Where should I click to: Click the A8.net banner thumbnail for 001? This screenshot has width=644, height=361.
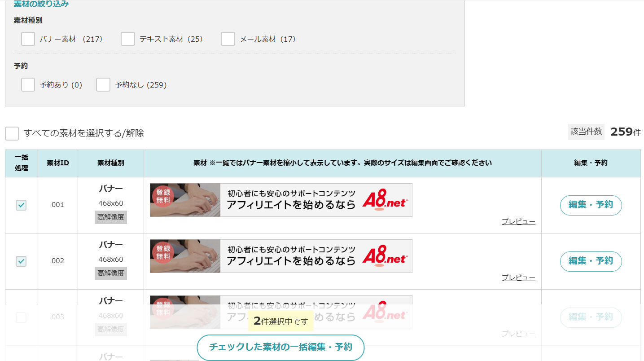281,200
